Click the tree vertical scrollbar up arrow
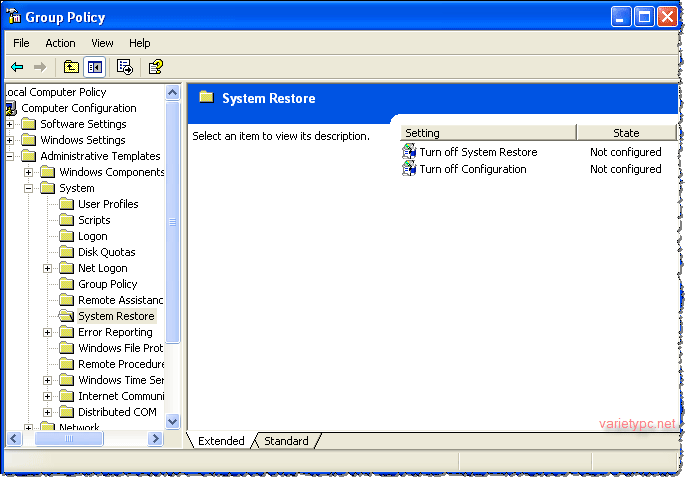Viewport: 685px width, 477px height. [173, 92]
